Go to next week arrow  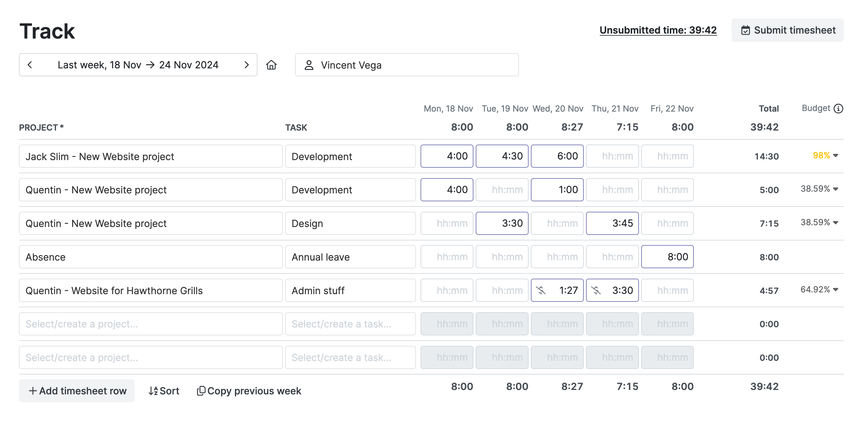pyautogui.click(x=246, y=65)
